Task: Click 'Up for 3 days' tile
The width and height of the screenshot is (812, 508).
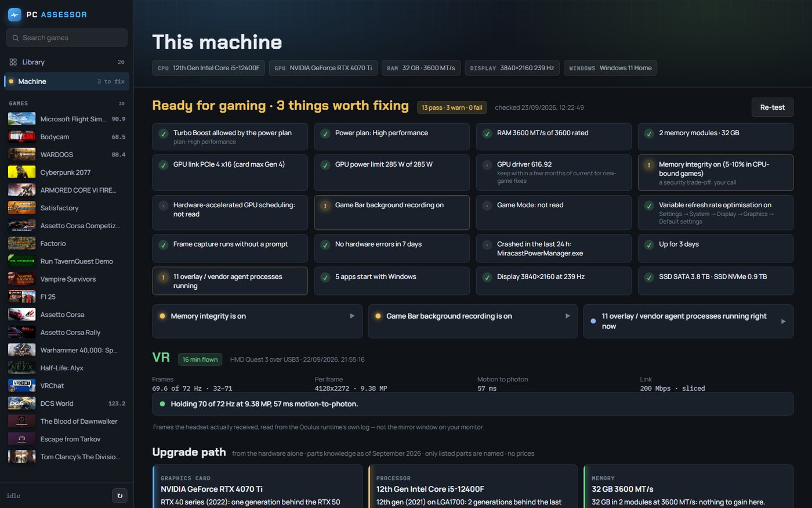Action: (715, 248)
